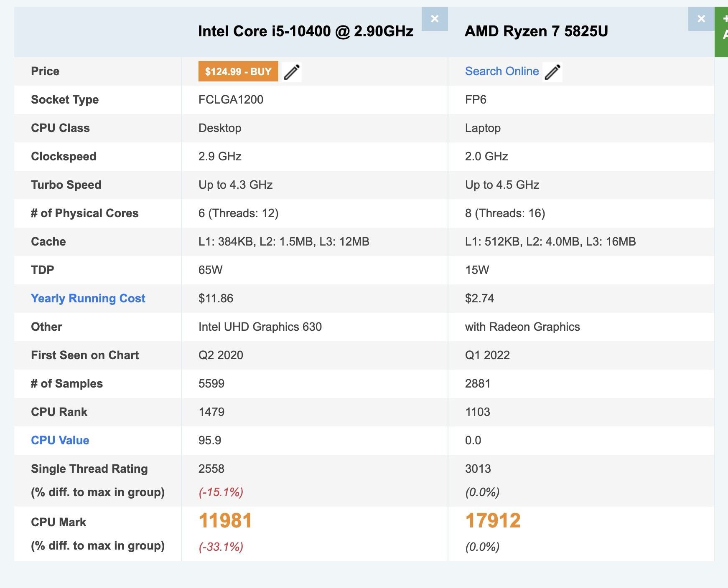Image resolution: width=728 pixels, height=588 pixels.
Task: Click the Up to 4.3 GHz turbo value
Action: point(236,185)
